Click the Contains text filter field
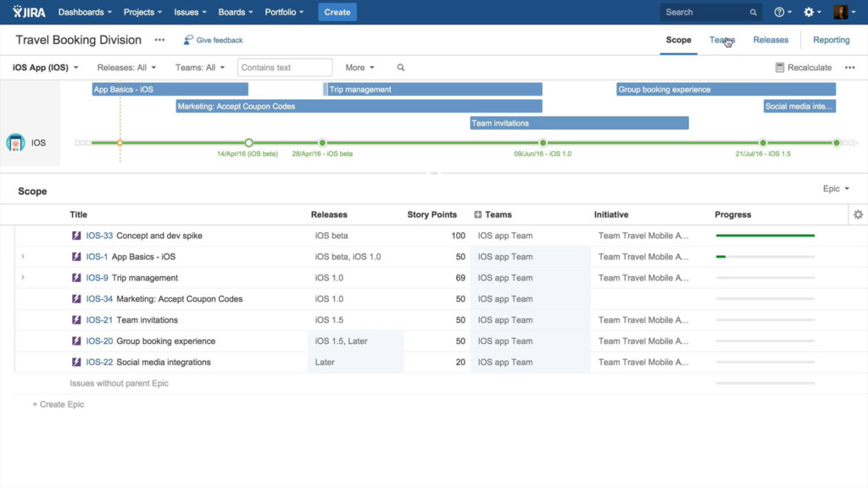Image resolution: width=868 pixels, height=488 pixels. pos(285,68)
